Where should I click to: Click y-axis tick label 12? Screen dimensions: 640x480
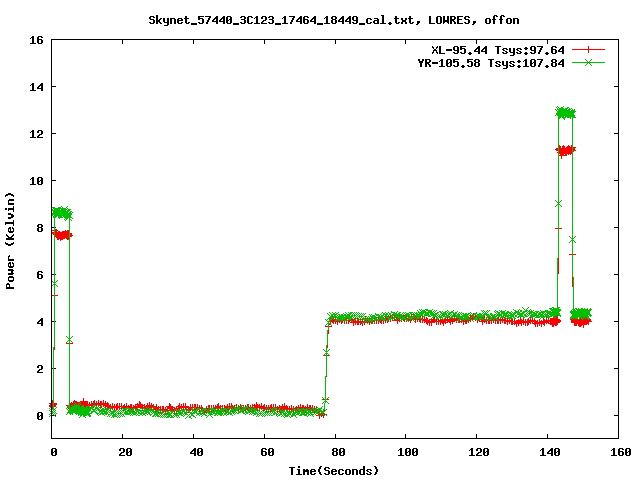point(36,134)
